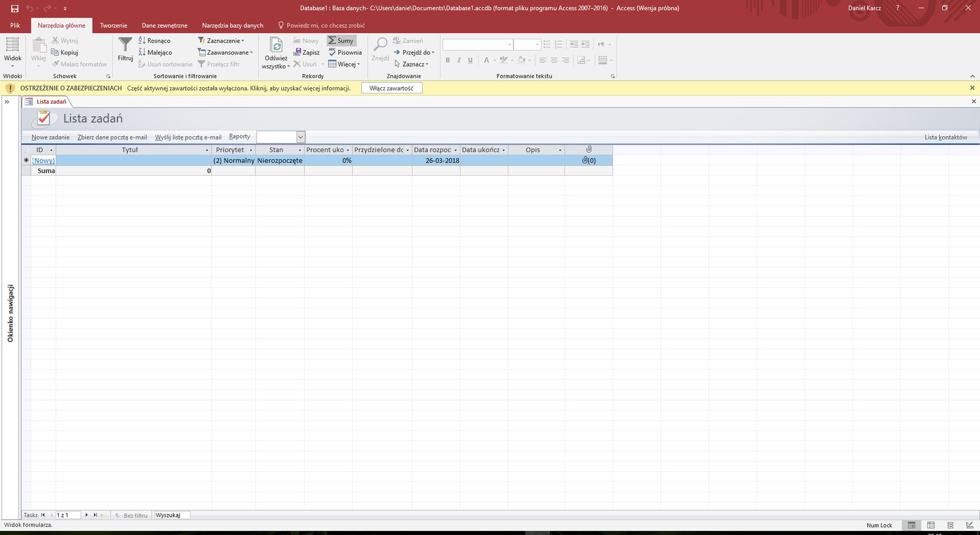The image size is (980, 535).
Task: Go to the last record
Action: (95, 515)
